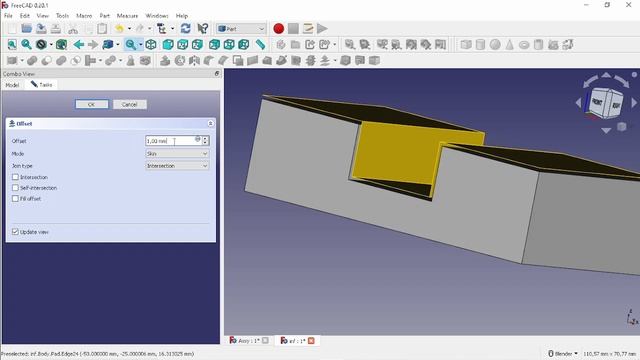
Task: Switch to the Model tab
Action: coord(12,85)
